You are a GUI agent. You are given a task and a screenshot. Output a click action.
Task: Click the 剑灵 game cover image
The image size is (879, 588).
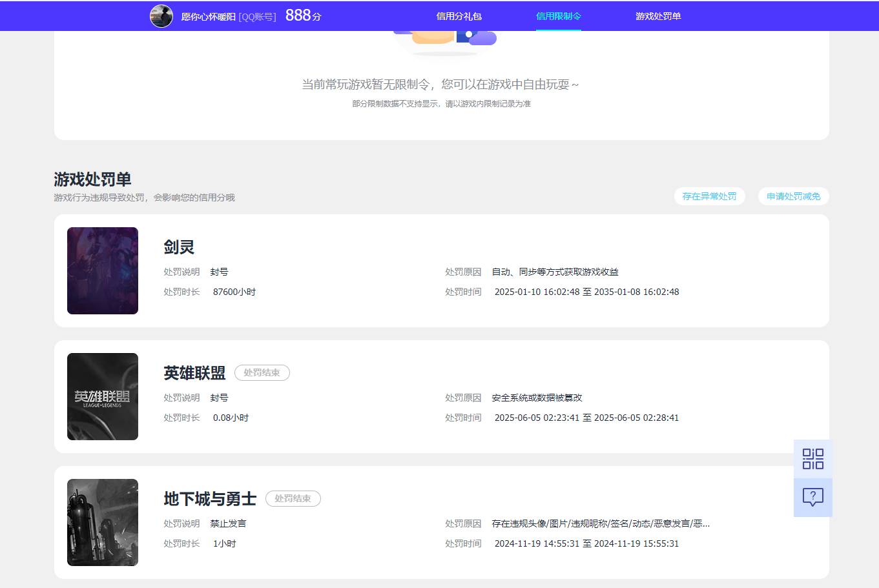[x=102, y=270]
